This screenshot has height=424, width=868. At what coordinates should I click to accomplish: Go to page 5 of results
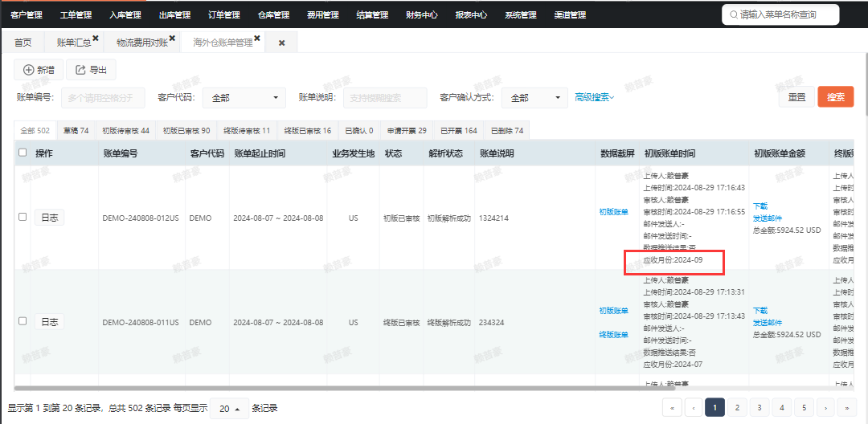[x=804, y=407]
